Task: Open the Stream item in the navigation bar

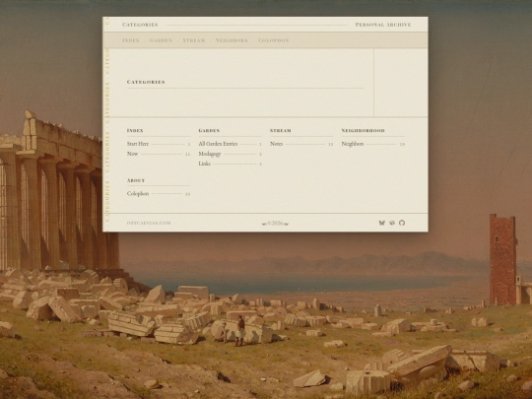Action: pos(194,40)
